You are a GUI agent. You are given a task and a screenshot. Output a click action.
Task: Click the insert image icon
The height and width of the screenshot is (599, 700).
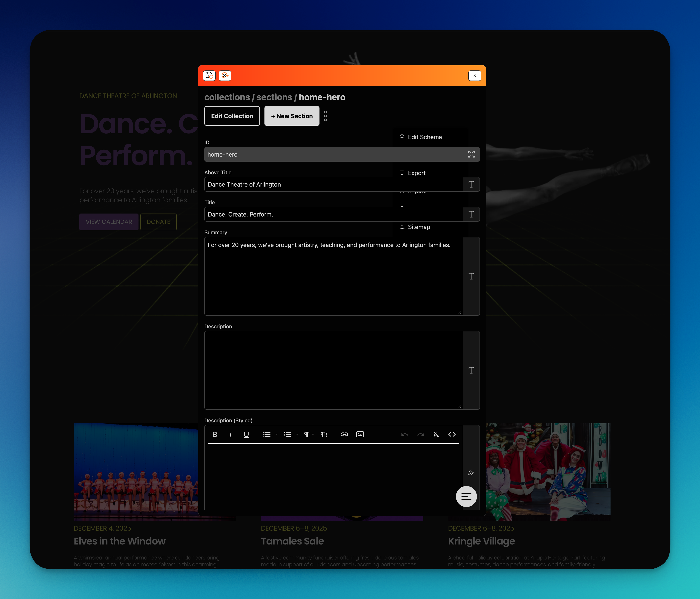coord(360,434)
